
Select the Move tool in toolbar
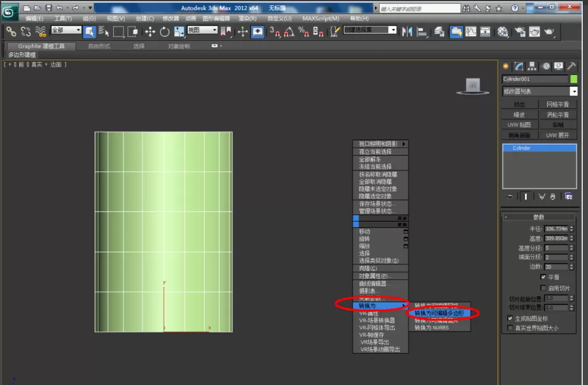pyautogui.click(x=150, y=31)
